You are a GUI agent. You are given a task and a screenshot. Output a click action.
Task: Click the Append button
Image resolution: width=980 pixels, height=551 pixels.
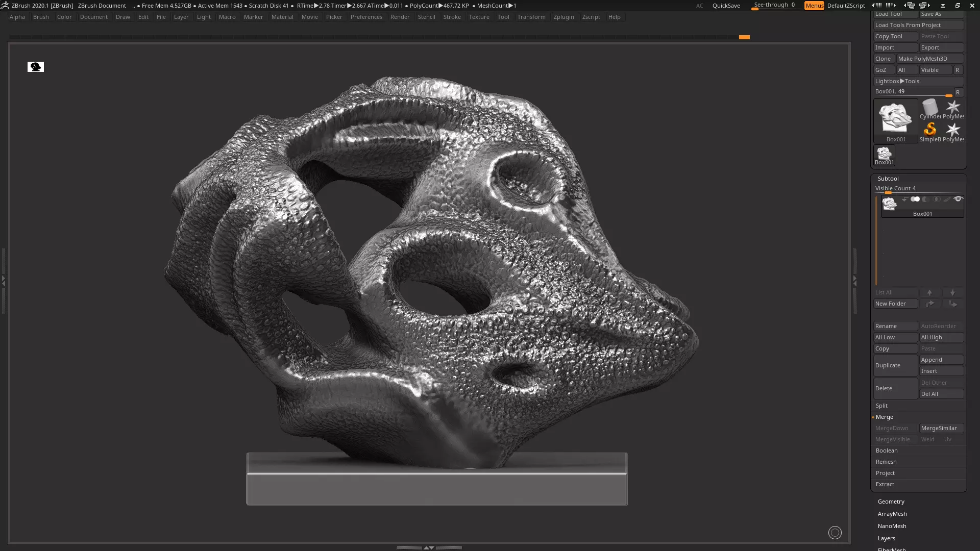941,360
